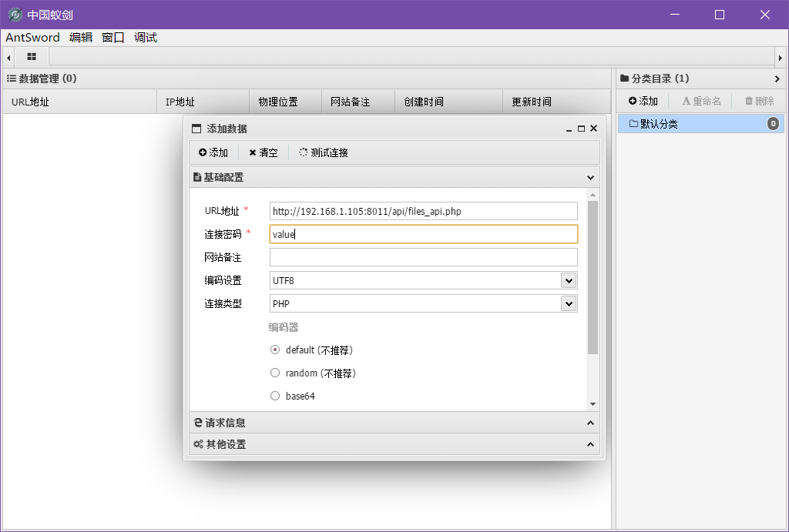Click the 基础配置 document icon

197,178
